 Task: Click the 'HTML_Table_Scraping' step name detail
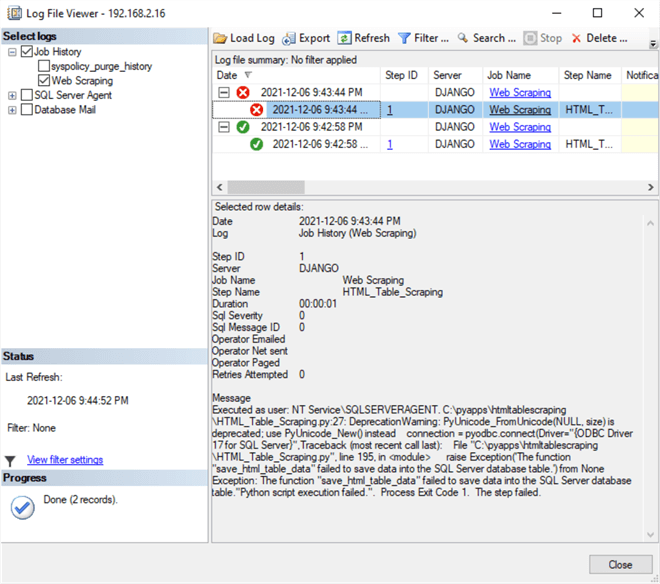point(392,292)
